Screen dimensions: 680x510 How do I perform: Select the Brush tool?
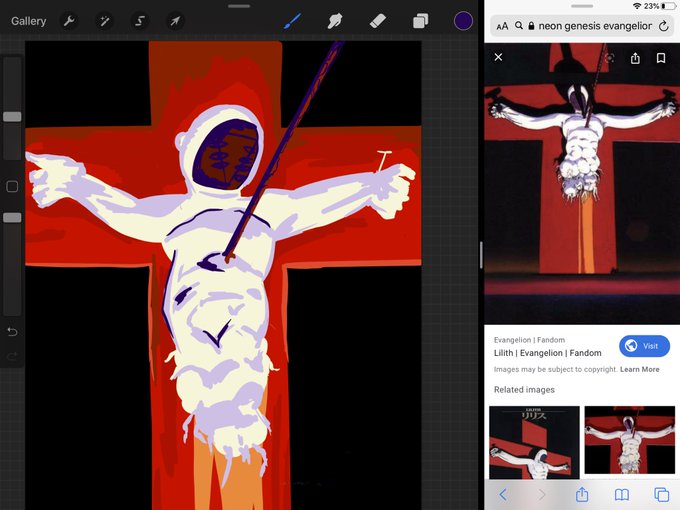292,21
